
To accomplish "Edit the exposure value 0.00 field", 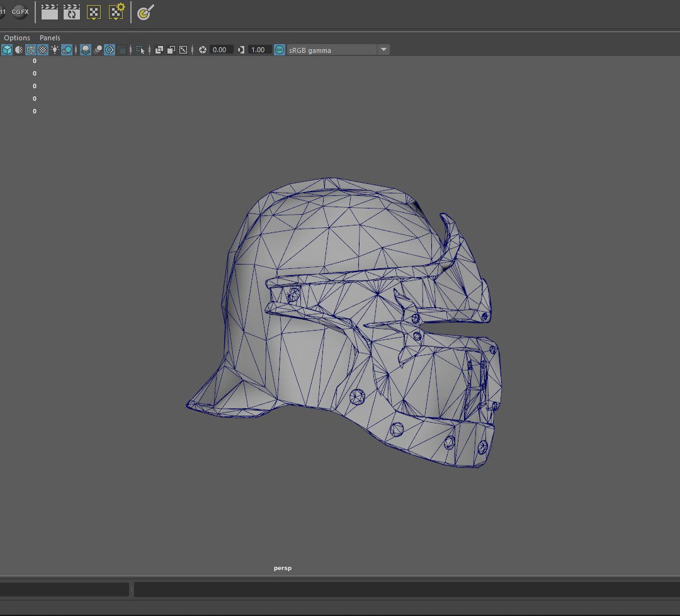I will (222, 50).
